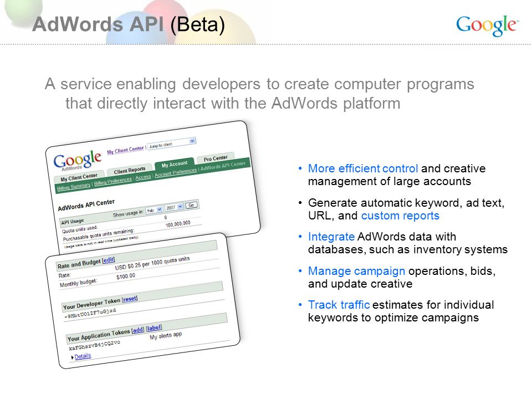The image size is (532, 399).
Task: Click the 'More efficient control' highlighted text
Action: point(362,168)
